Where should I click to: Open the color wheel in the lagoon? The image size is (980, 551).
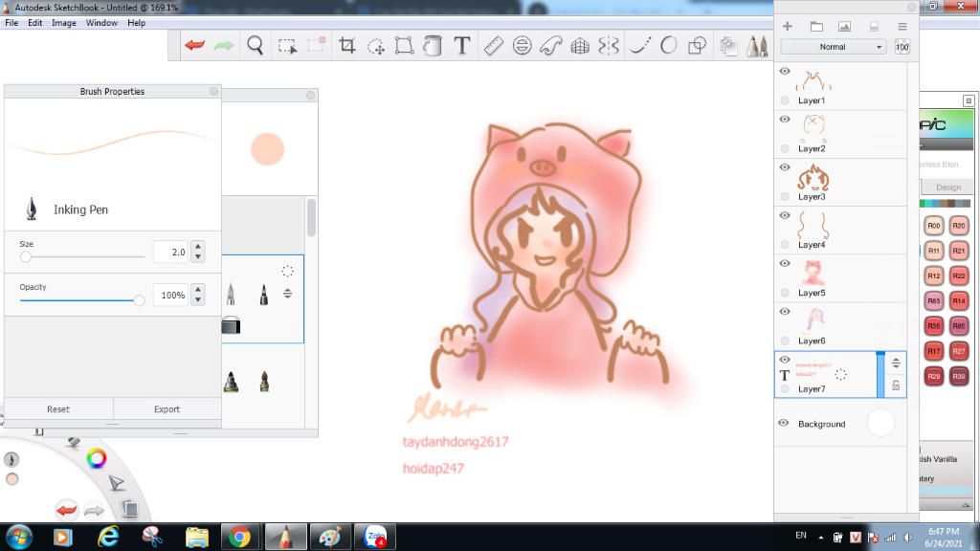pos(97,458)
